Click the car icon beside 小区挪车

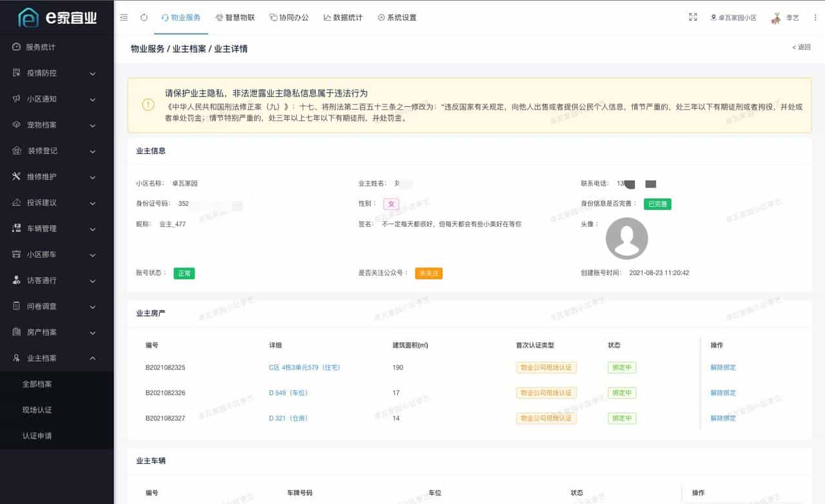pos(15,255)
